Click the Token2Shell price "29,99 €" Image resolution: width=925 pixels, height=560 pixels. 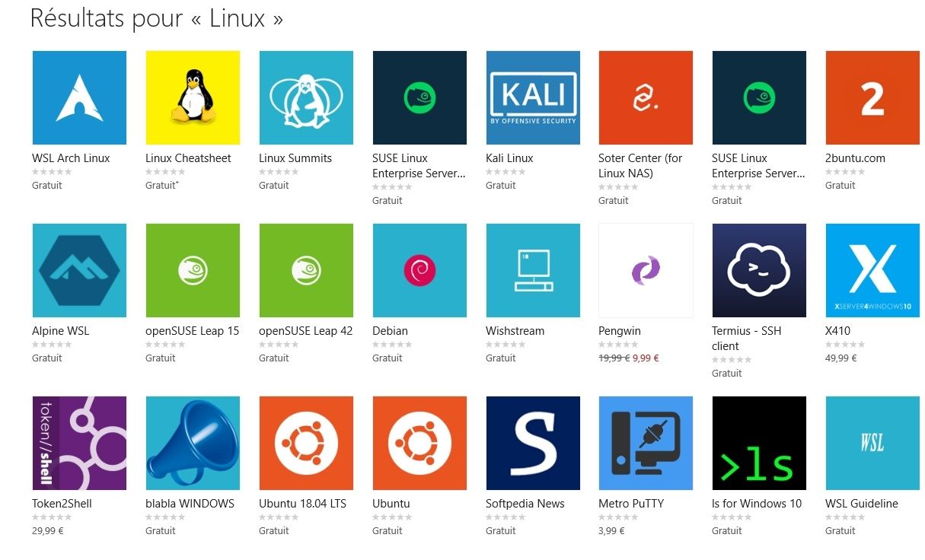point(48,531)
